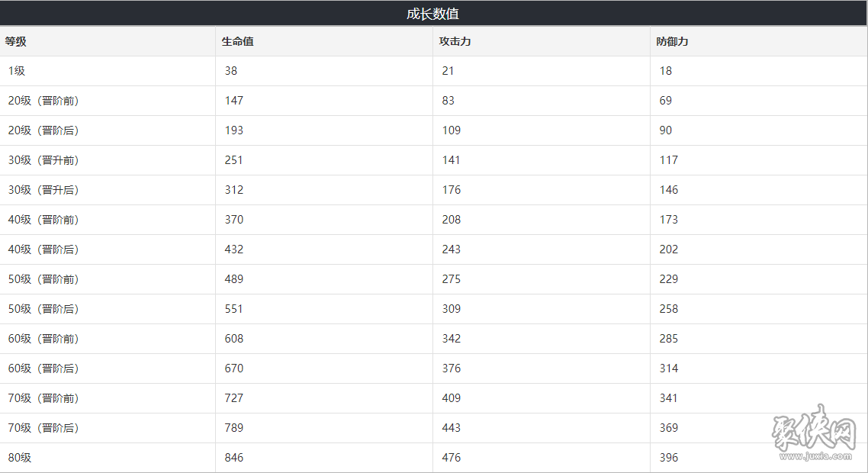Click the 成长数值 table title bar
868x473 pixels.
[x=433, y=13]
